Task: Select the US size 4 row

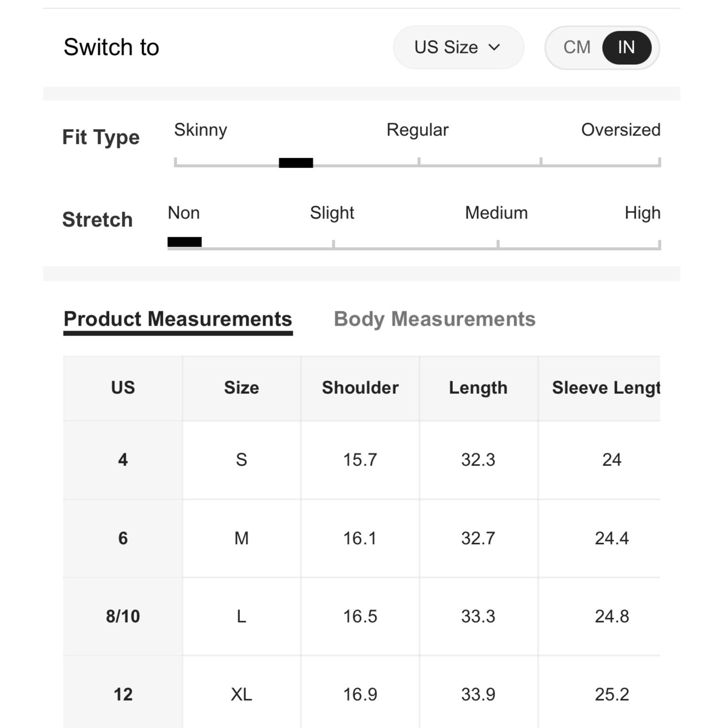Action: click(362, 460)
